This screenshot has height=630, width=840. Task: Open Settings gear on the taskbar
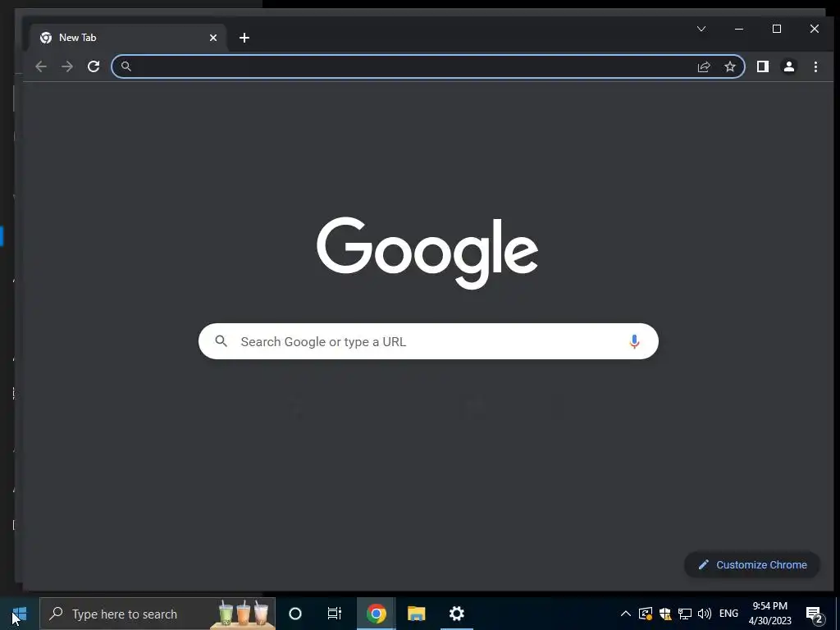point(456,614)
